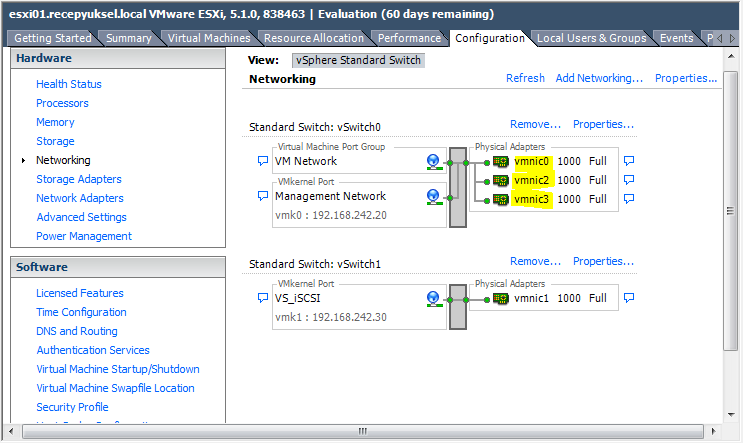This screenshot has width=743, height=443.
Task: Open Power Management in Hardware list
Action: coord(84,236)
